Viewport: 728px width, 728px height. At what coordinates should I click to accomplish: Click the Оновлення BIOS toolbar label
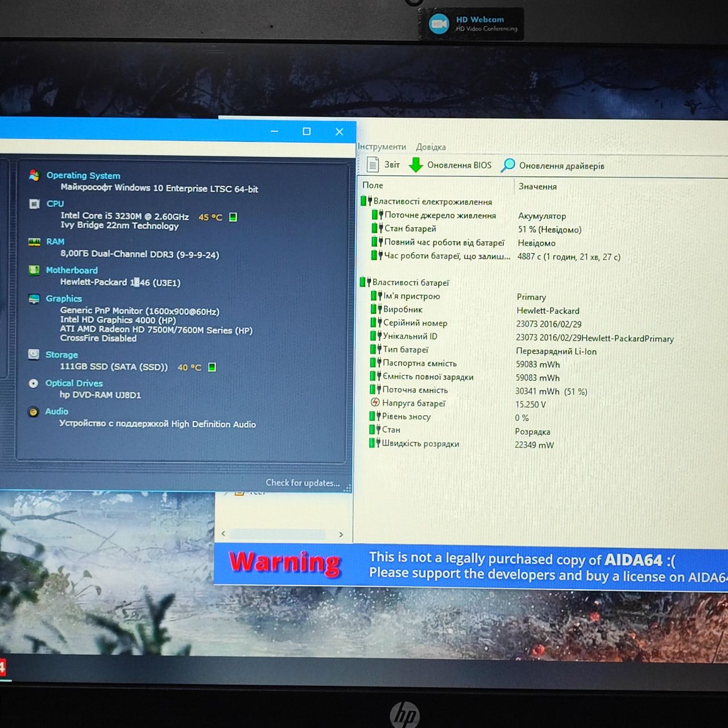point(459,165)
